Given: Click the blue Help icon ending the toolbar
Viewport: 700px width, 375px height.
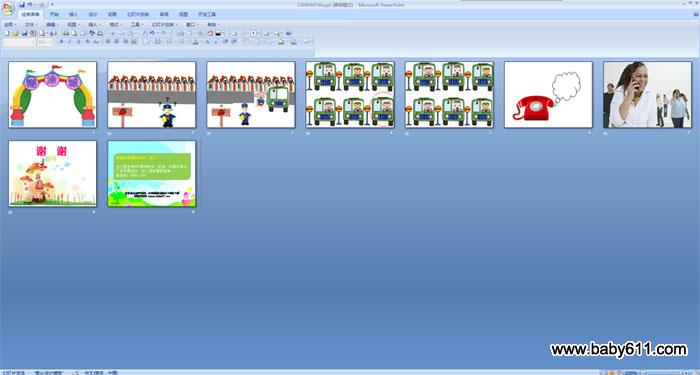Looking at the screenshot, I should [x=288, y=33].
